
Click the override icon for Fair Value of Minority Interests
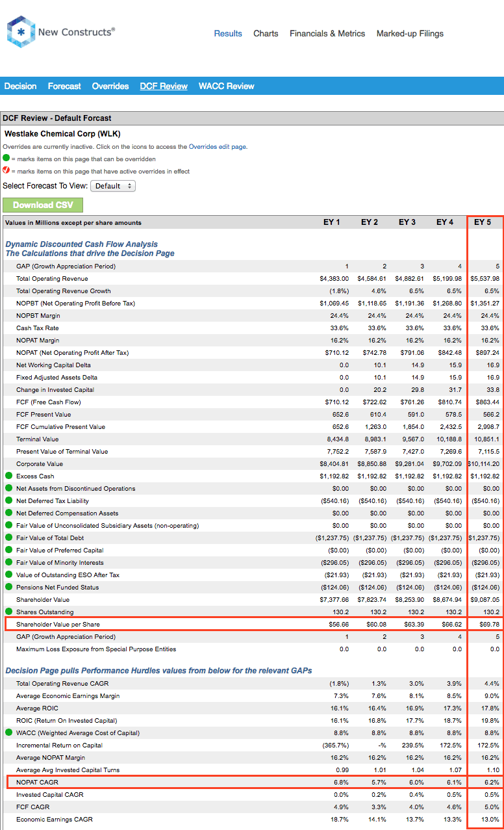coord(9,563)
